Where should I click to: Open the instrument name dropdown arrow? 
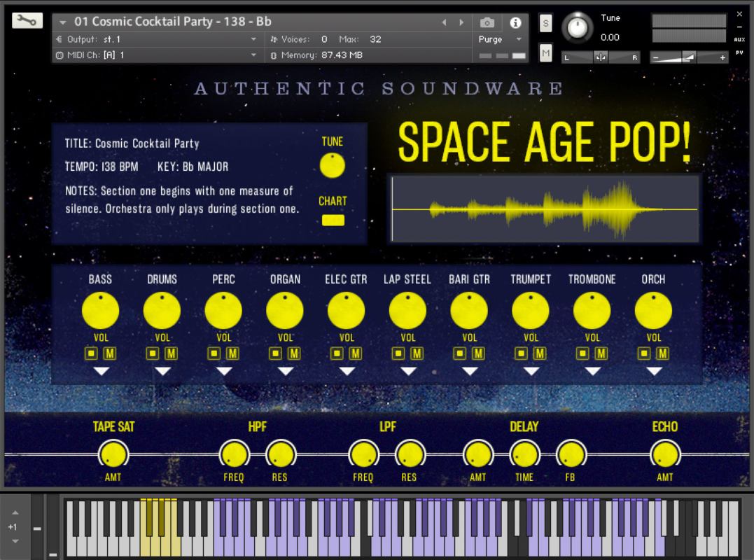point(63,22)
